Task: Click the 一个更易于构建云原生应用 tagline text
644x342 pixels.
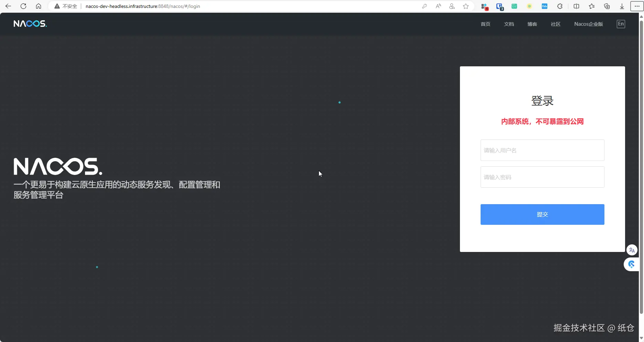Action: (117, 190)
